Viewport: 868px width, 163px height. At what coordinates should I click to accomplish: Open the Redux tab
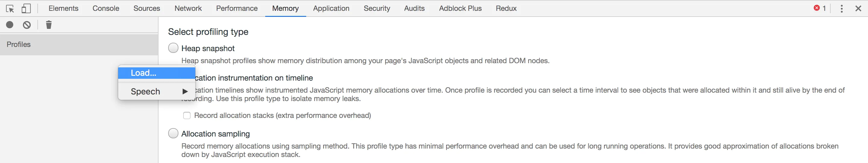pyautogui.click(x=506, y=8)
